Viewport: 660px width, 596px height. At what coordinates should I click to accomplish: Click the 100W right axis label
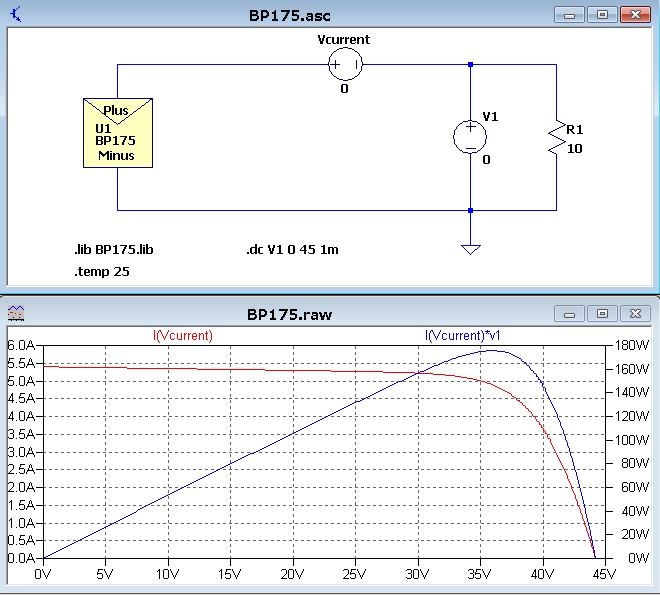coord(632,440)
